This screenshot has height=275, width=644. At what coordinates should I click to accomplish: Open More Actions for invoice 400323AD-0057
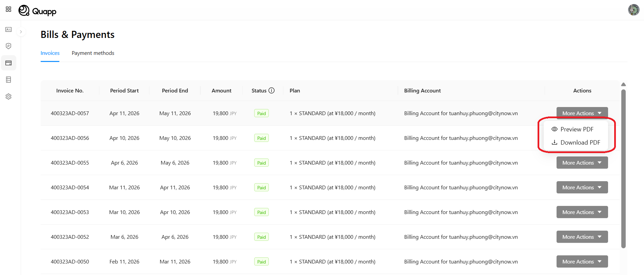click(x=582, y=113)
